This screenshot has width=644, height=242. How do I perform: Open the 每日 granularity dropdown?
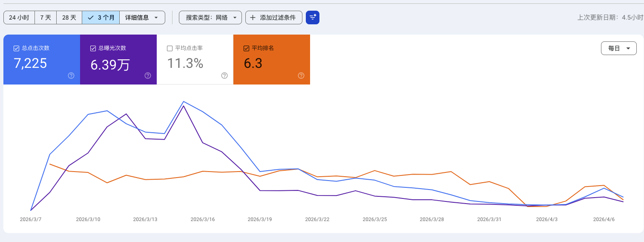[619, 48]
